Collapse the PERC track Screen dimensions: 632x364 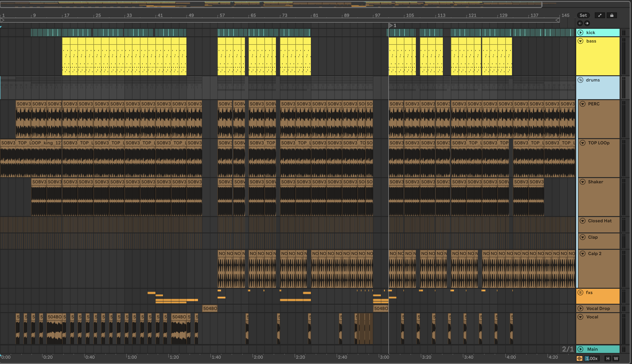582,104
